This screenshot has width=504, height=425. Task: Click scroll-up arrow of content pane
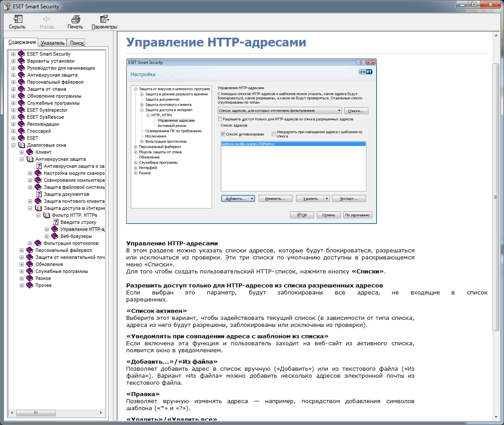click(x=496, y=35)
